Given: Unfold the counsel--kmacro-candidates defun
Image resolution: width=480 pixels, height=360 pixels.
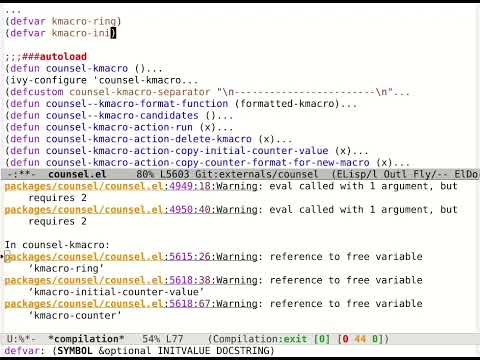Looking at the screenshot, I should (x=119, y=116).
